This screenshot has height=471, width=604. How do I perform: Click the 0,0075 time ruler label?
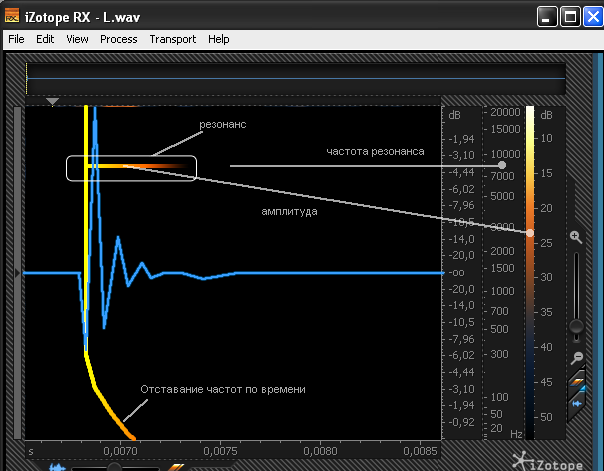(220, 451)
